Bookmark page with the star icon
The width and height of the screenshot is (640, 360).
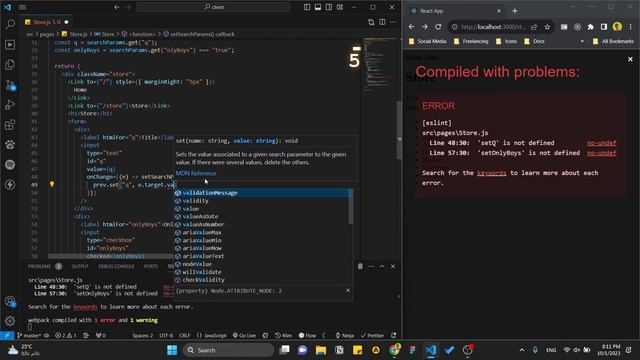(x=547, y=27)
